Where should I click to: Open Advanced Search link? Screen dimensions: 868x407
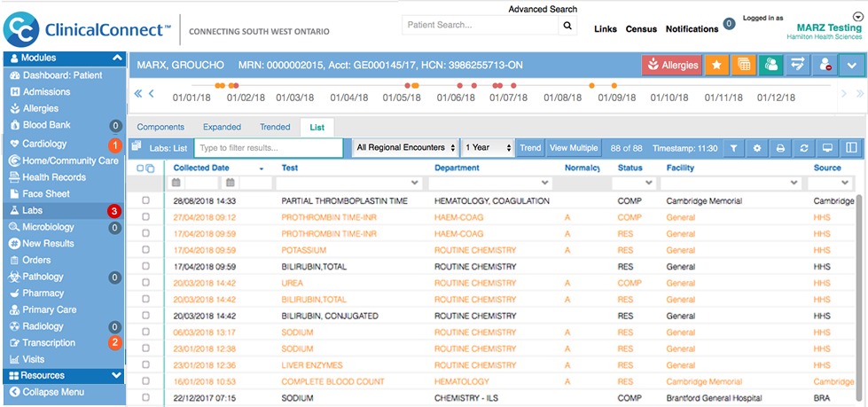click(x=543, y=10)
